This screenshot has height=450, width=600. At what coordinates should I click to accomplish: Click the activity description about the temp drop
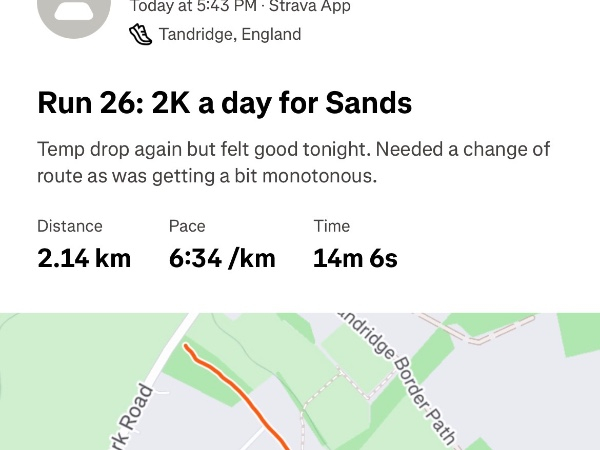point(294,162)
